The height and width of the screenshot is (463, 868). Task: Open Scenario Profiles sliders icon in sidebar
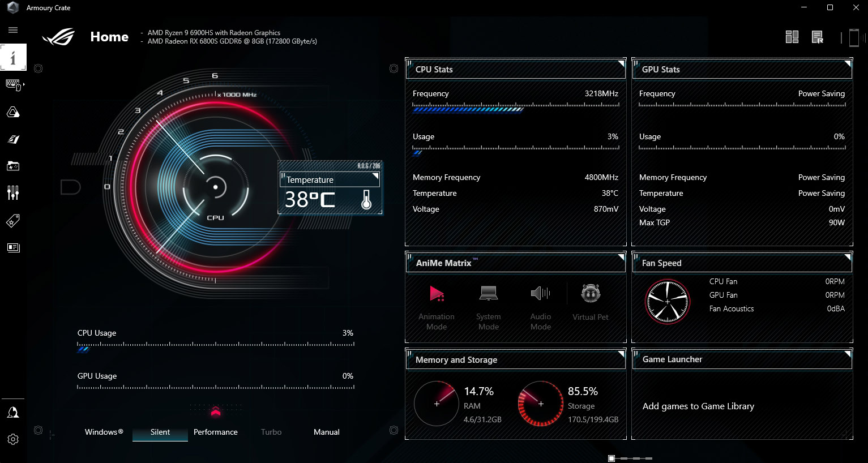13,193
